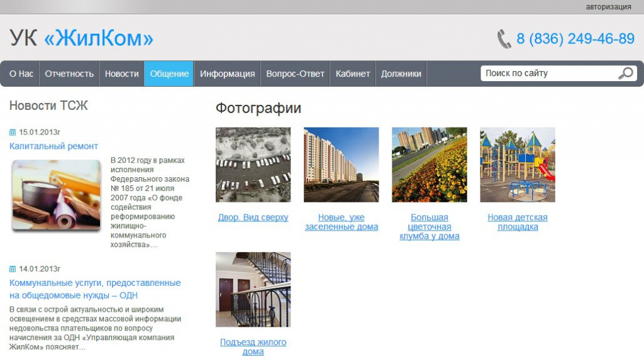Image resolution: width=644 pixels, height=362 pixels.
Task: Click the Поиск по сайту search field
Action: coord(547,74)
